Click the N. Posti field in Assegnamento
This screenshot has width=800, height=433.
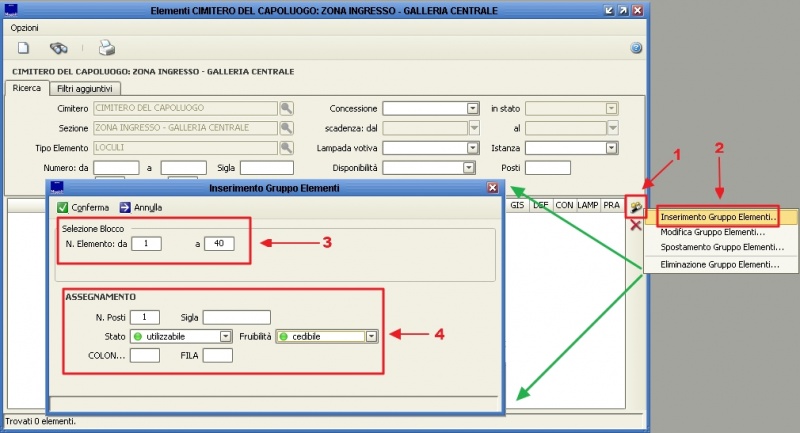point(144,318)
